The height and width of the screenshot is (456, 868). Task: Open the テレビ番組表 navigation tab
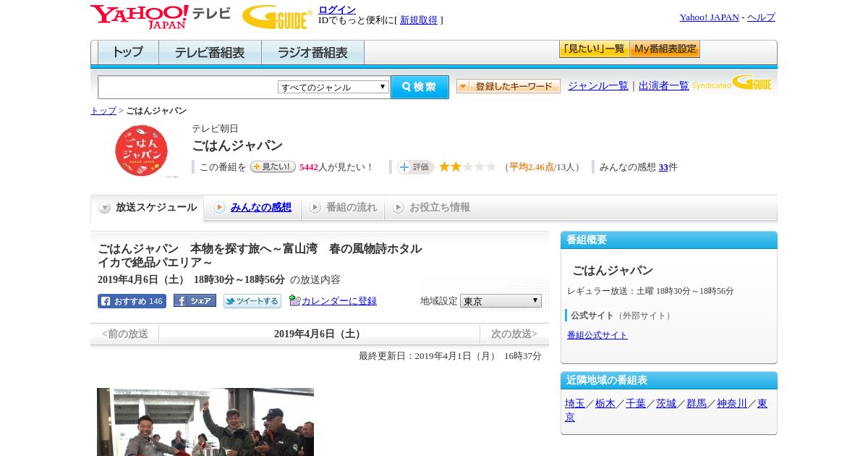click(x=210, y=53)
